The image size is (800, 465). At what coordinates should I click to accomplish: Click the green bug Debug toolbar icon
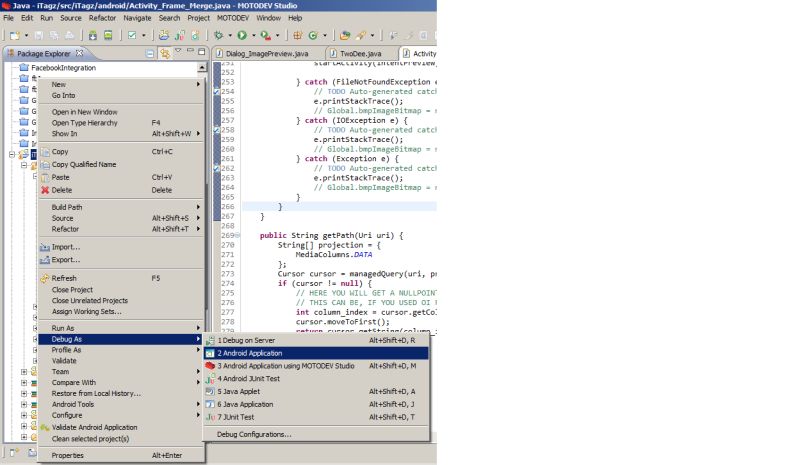tap(218, 36)
